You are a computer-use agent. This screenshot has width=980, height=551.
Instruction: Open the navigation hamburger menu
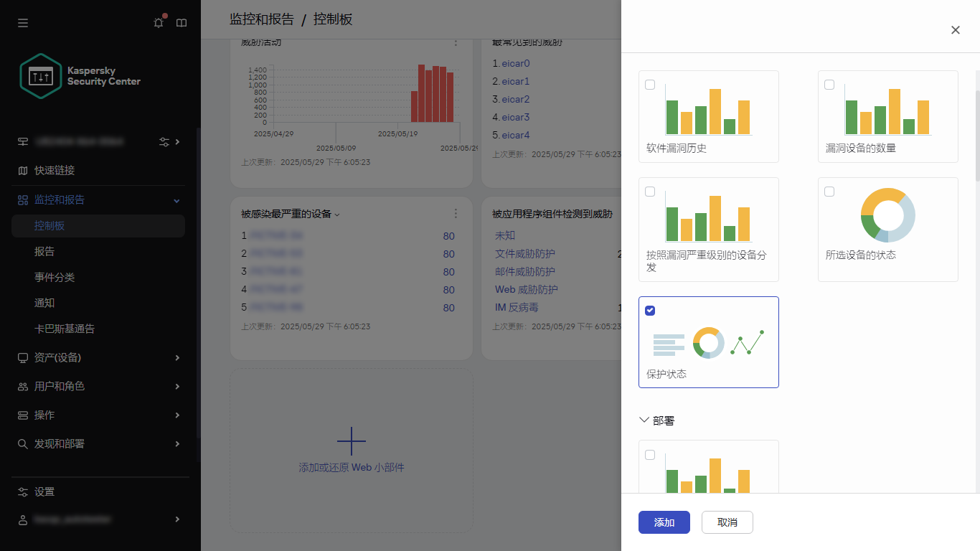[23, 23]
